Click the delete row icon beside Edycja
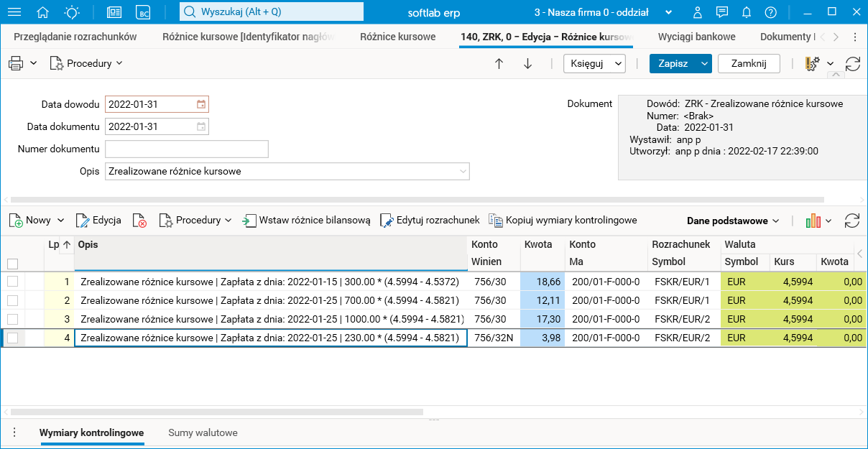868x449 pixels. (140, 221)
